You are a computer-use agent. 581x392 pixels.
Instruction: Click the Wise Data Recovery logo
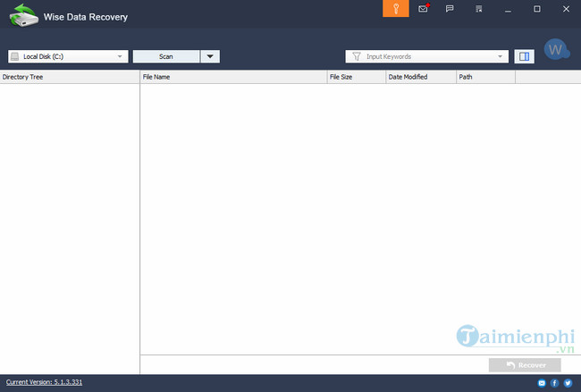click(x=23, y=15)
